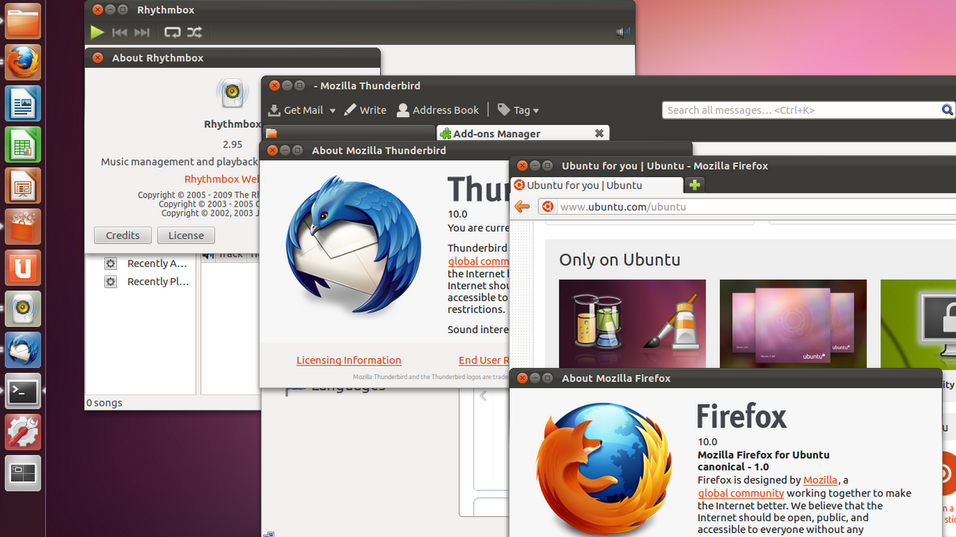956x537 pixels.
Task: Open Address Book in Thunderbird
Action: click(438, 110)
